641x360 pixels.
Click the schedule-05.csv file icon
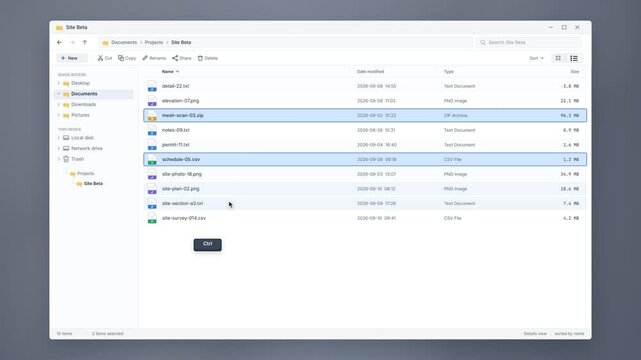[x=152, y=160]
